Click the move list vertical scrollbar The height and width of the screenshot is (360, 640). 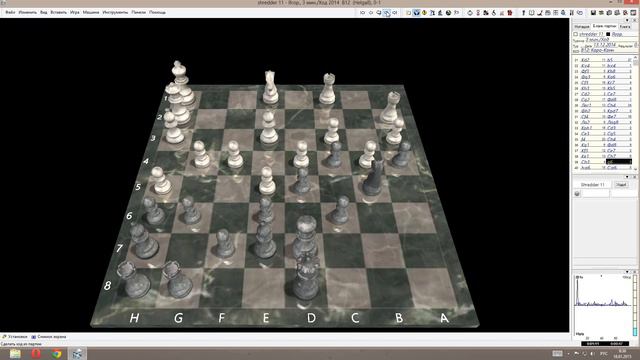coord(636,112)
